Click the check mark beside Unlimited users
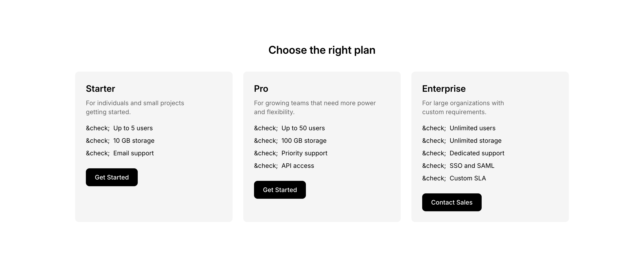Viewport: 644px width, 265px height. pos(434,128)
